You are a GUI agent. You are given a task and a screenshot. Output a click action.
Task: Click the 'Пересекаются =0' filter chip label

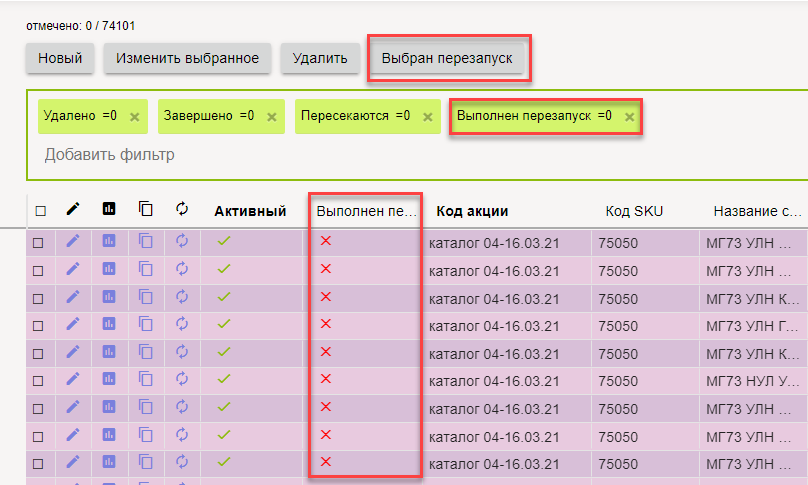pyautogui.click(x=355, y=116)
